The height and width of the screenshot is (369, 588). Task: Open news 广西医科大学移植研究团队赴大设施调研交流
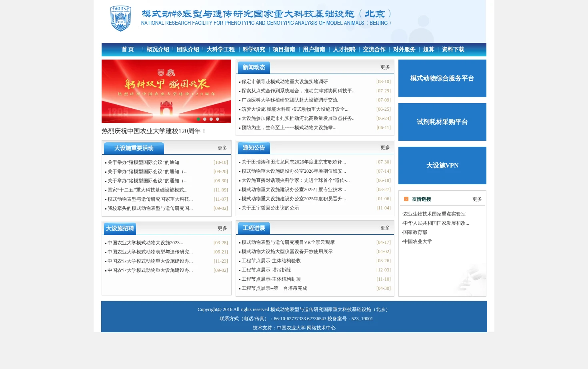(289, 100)
